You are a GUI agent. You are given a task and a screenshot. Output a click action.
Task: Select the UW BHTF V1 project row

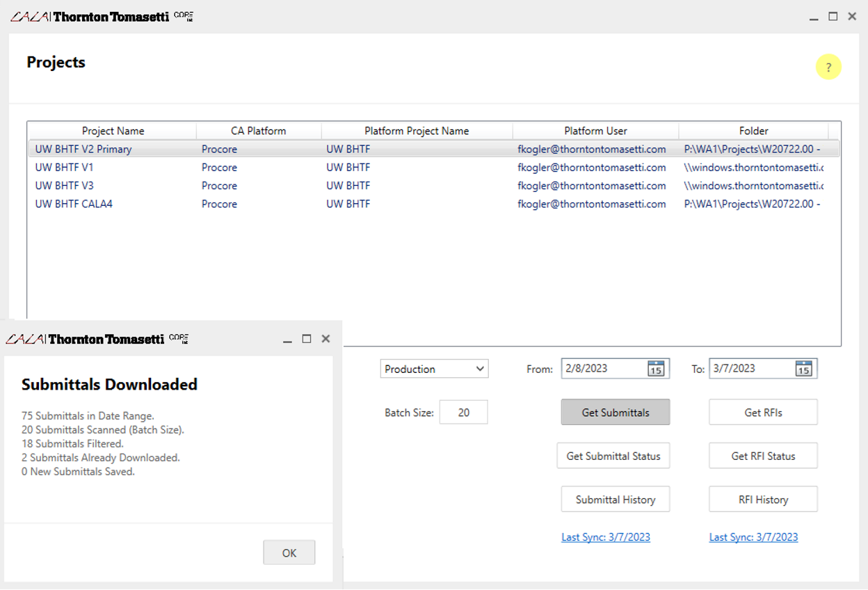pos(64,168)
